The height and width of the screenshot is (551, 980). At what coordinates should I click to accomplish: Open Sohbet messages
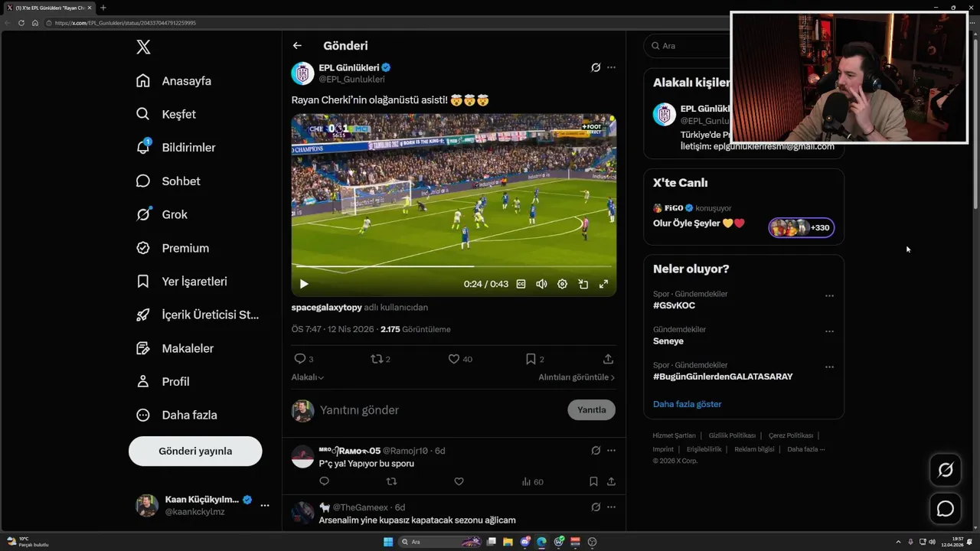point(168,181)
